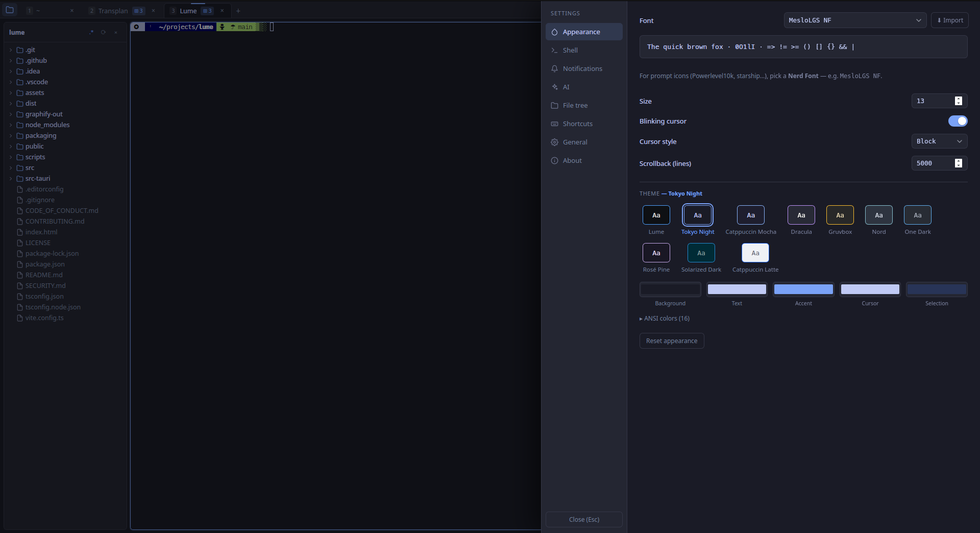Click the Selection color swatch
Screen dimensions: 980x533
point(937,289)
